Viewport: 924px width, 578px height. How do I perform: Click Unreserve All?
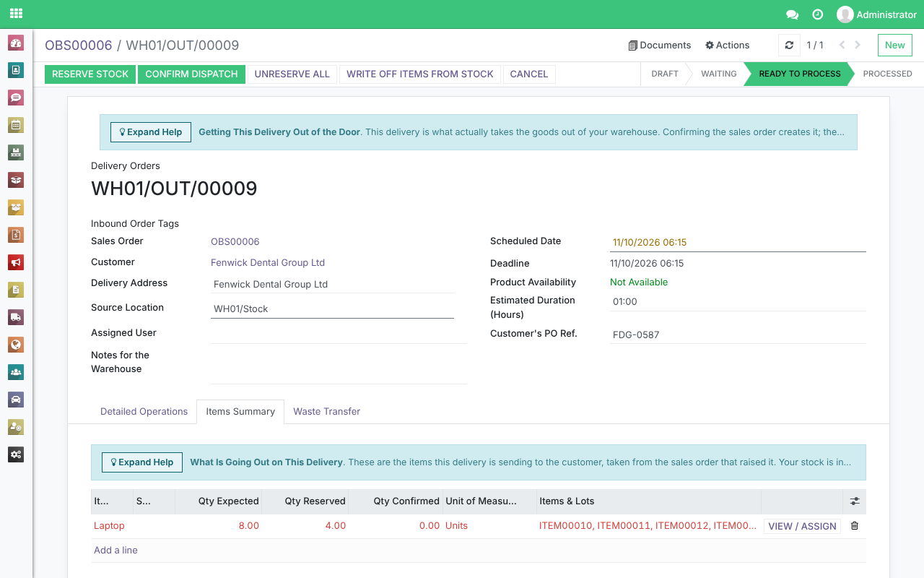pos(292,74)
